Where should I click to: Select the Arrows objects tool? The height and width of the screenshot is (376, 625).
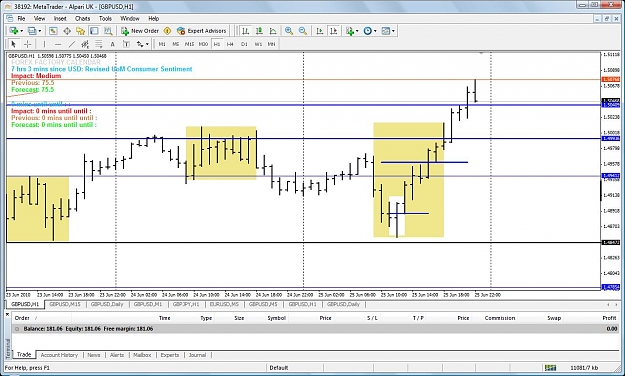click(140, 44)
